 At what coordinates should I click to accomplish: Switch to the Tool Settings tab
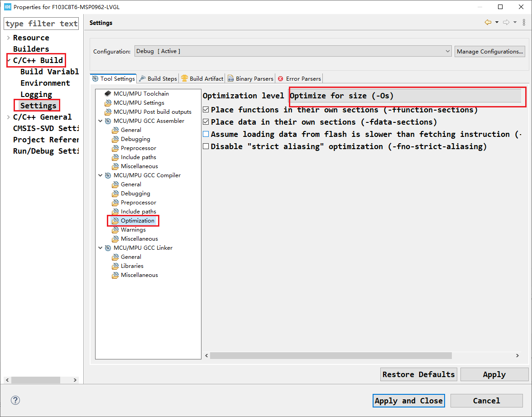click(x=114, y=78)
